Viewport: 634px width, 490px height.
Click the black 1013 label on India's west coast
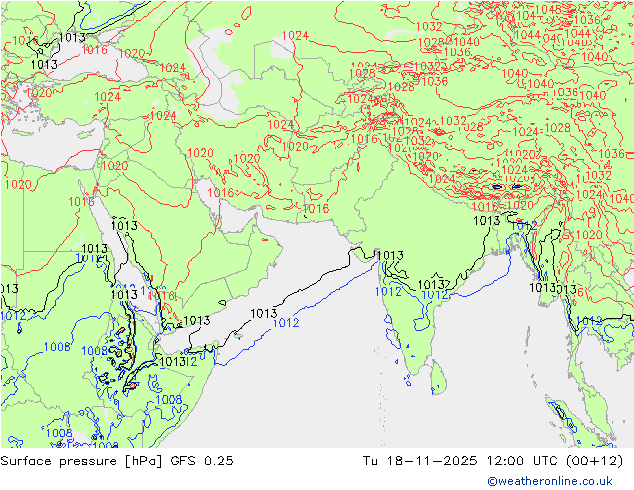[390, 256]
